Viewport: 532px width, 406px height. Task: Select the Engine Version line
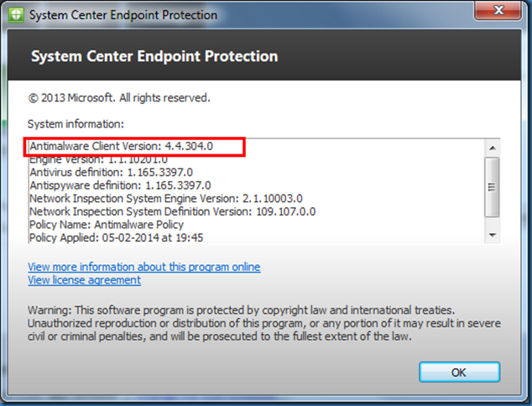coord(98,159)
